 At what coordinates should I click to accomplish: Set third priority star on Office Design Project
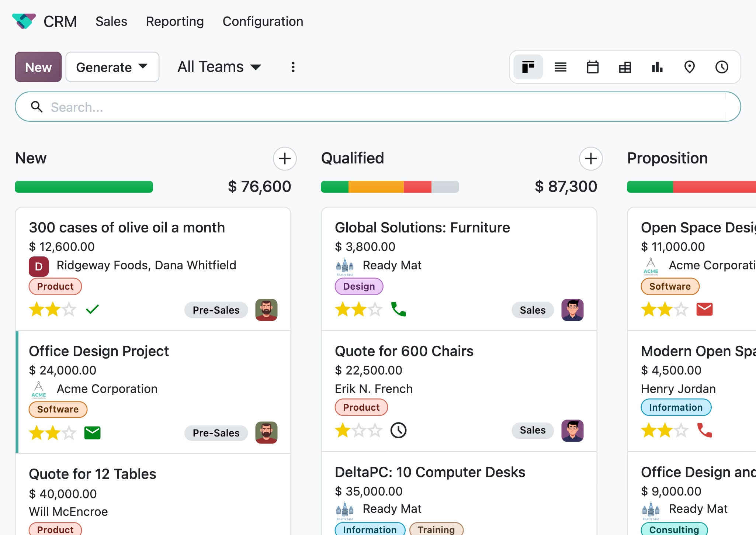(x=69, y=433)
